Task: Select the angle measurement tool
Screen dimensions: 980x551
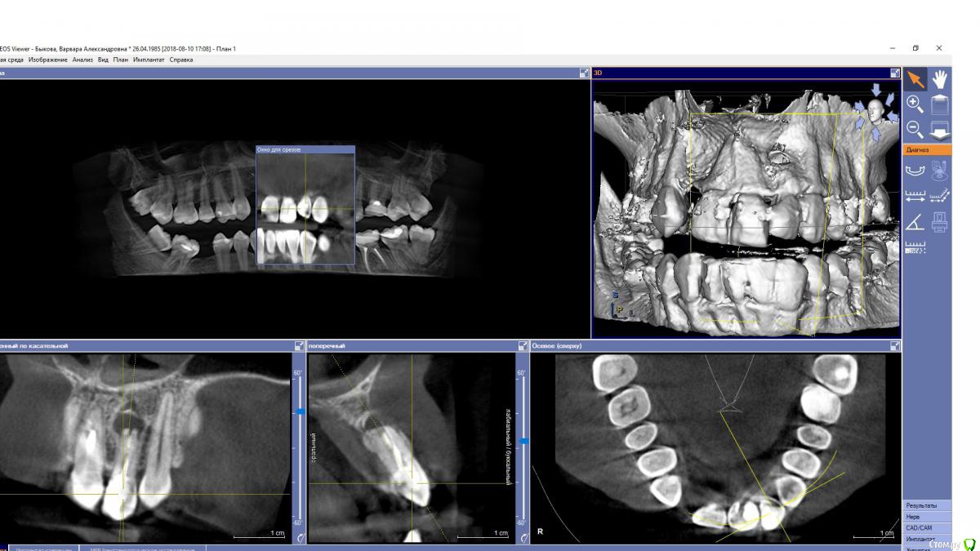Action: [x=915, y=220]
